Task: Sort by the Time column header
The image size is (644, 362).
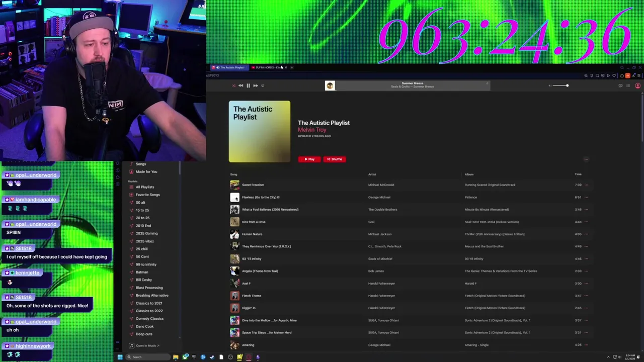Action: 578,174
